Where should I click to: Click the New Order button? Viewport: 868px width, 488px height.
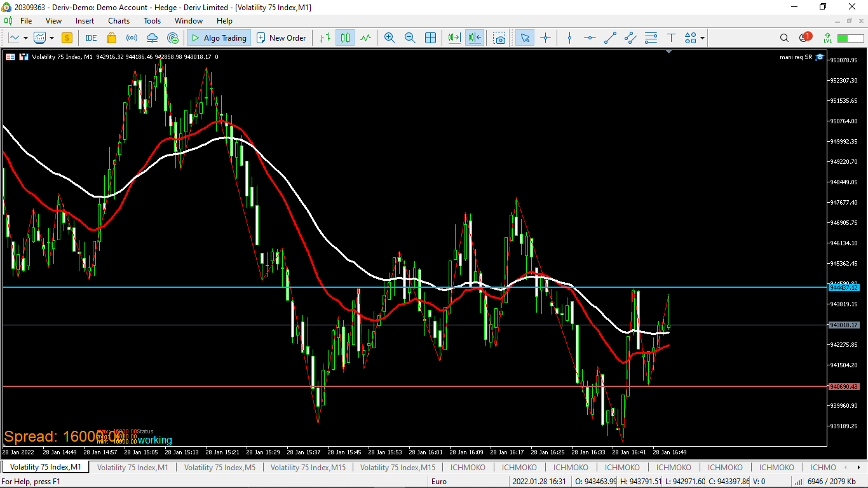[x=281, y=38]
